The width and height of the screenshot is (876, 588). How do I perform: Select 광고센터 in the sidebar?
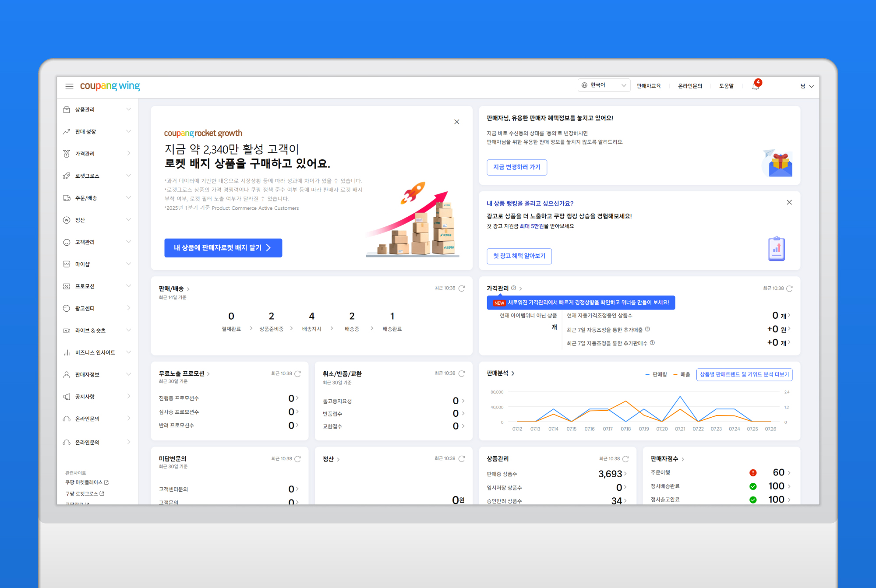point(97,308)
